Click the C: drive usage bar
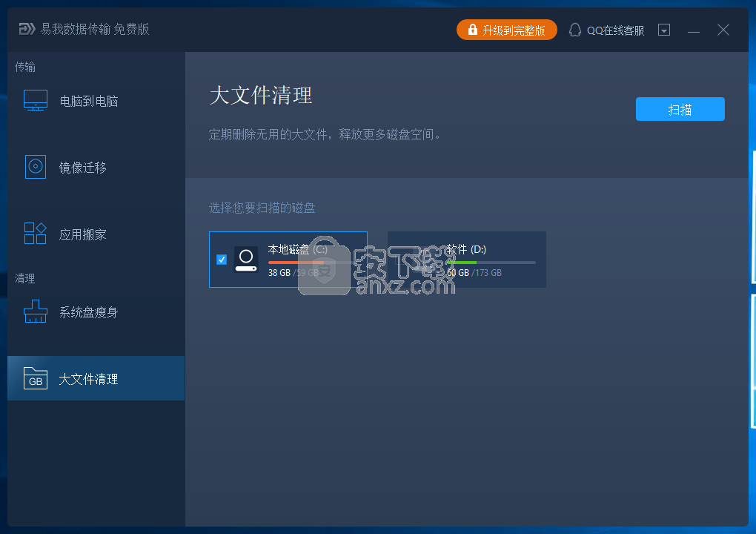 [313, 263]
